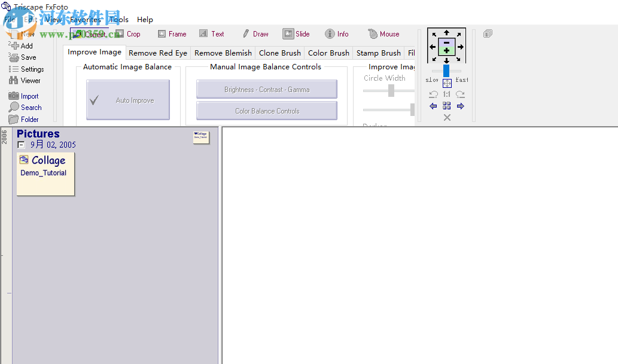Zoom in with the green plus button
Image resolution: width=618 pixels, height=364 pixels.
446,51
